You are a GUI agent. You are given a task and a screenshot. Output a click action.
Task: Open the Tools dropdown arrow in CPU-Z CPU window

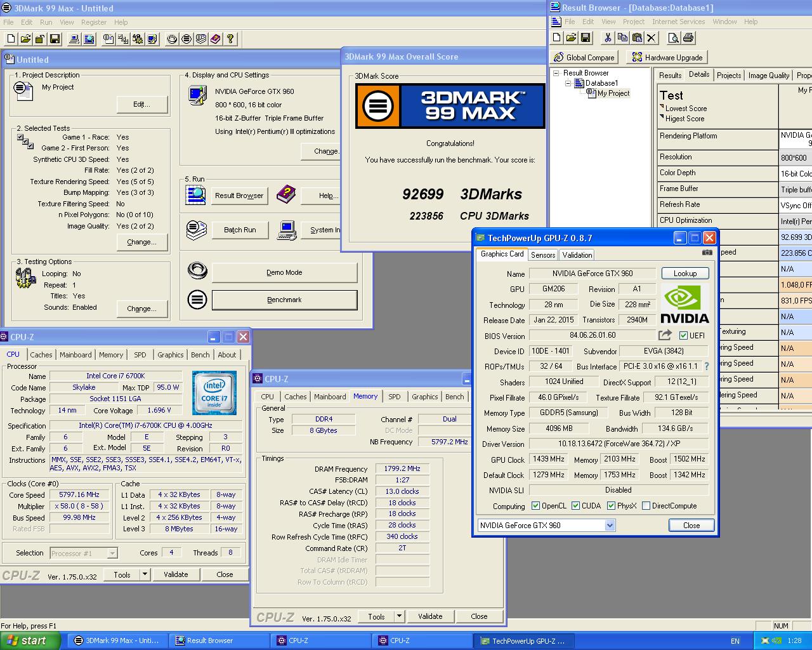click(145, 574)
